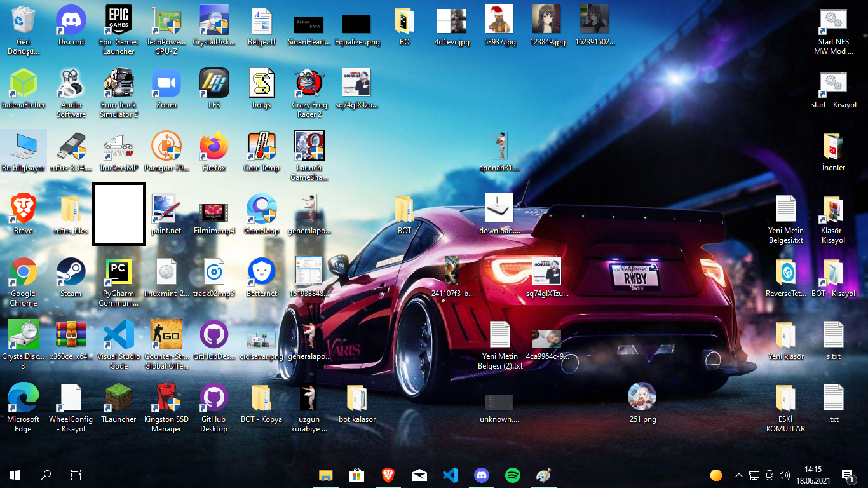
Task: Open the Zoom desktop shortcut
Action: click(166, 89)
